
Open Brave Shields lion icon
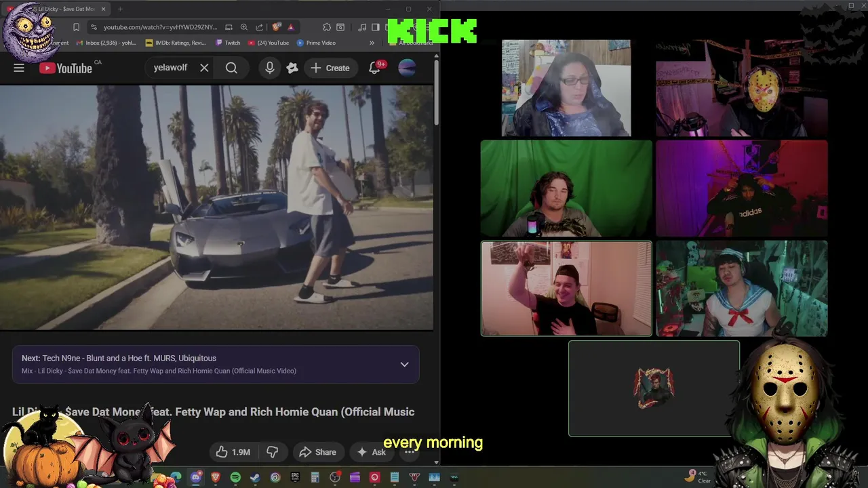coord(276,27)
